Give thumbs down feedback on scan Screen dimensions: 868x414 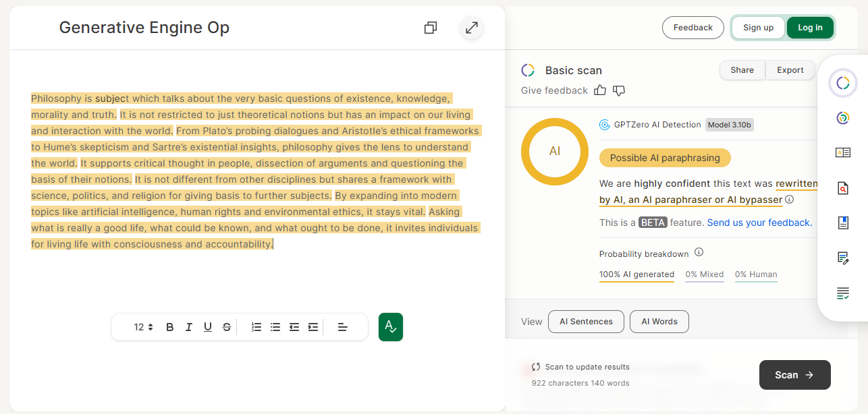pos(619,90)
